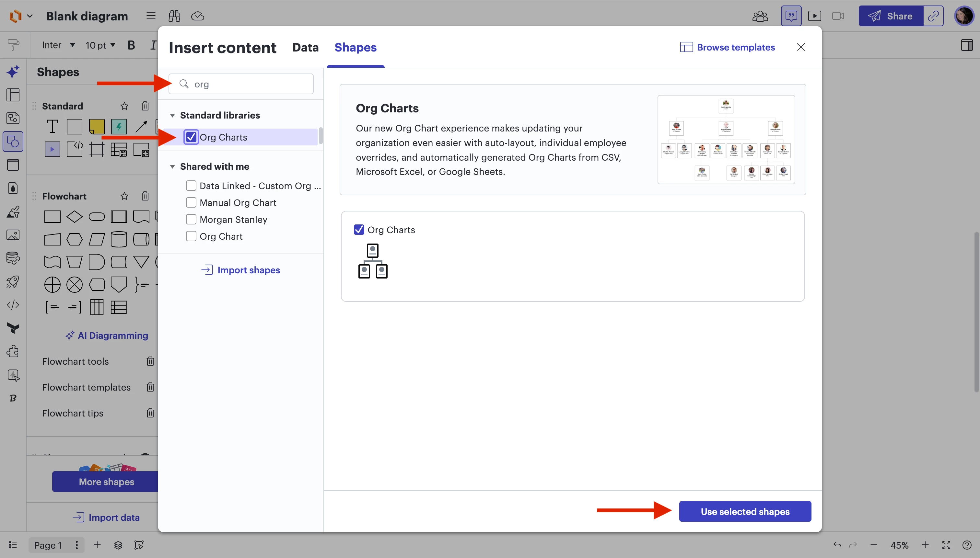
Task: Click the collaborators people icon
Action: coord(760,16)
